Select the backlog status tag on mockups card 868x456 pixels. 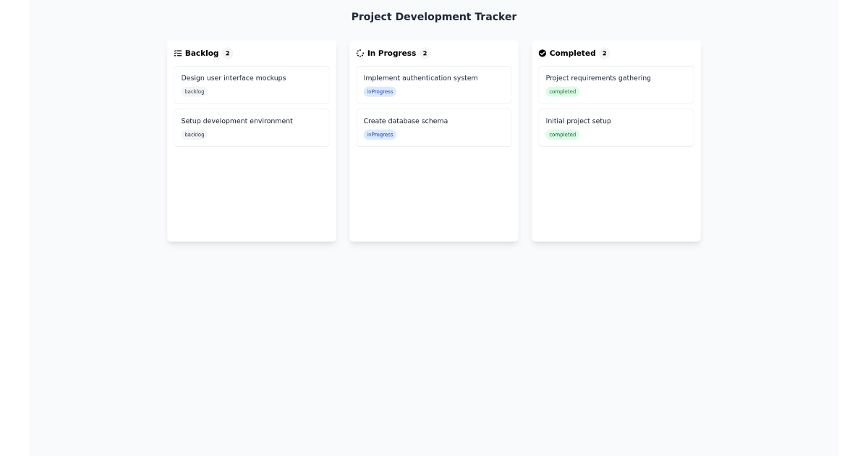(x=194, y=91)
